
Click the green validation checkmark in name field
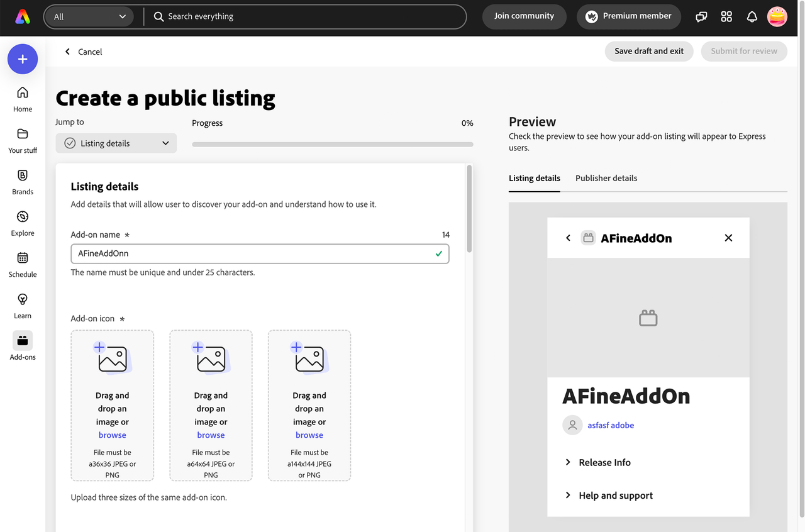[x=439, y=254]
